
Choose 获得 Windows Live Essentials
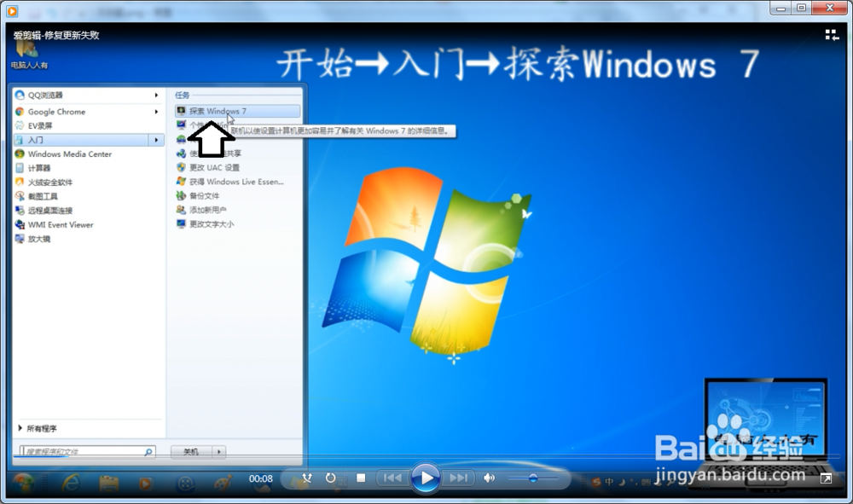click(x=237, y=182)
